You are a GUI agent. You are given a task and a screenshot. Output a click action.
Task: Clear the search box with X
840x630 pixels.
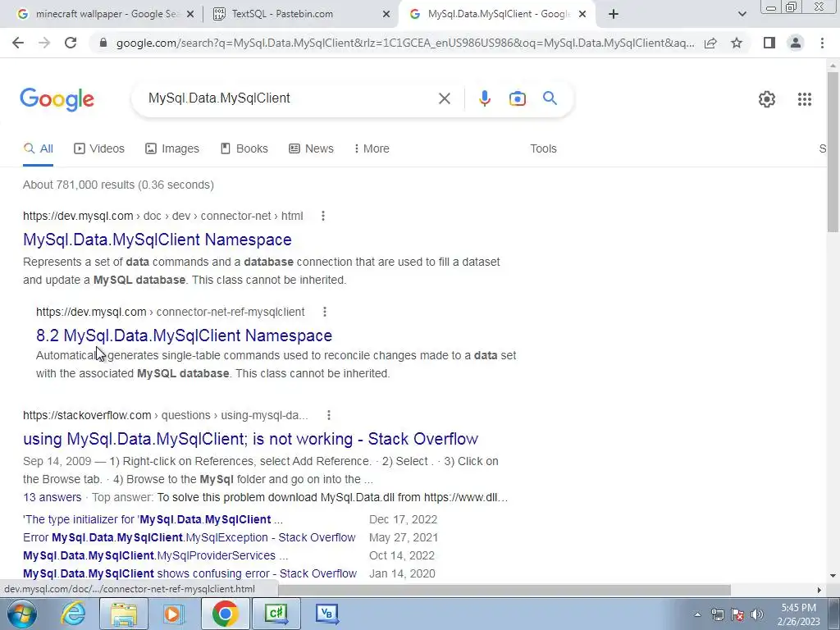click(x=444, y=98)
